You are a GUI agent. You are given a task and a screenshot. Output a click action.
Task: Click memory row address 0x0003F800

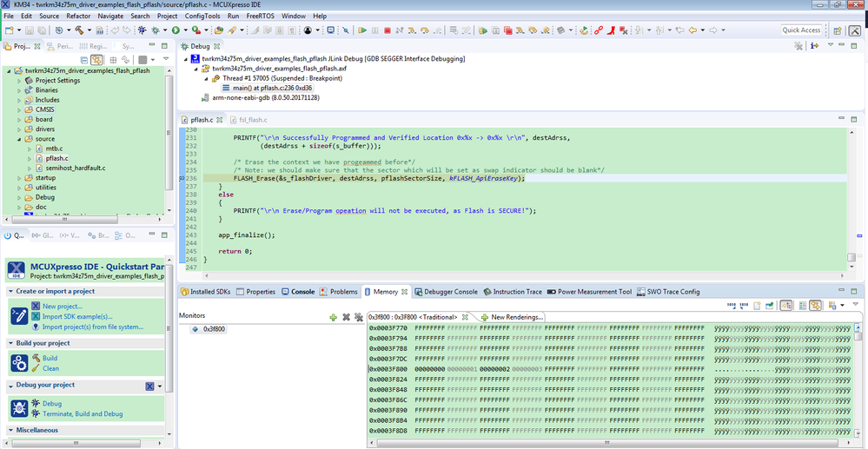pyautogui.click(x=388, y=369)
